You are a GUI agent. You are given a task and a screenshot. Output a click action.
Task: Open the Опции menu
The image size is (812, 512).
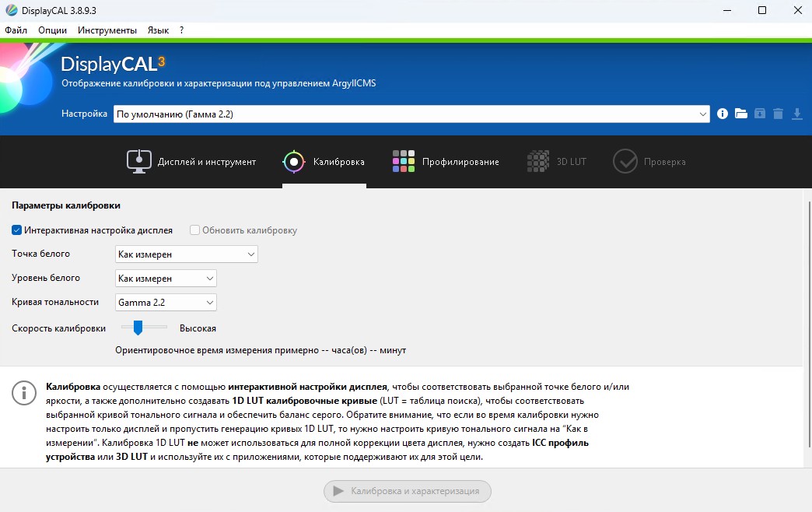coord(52,30)
